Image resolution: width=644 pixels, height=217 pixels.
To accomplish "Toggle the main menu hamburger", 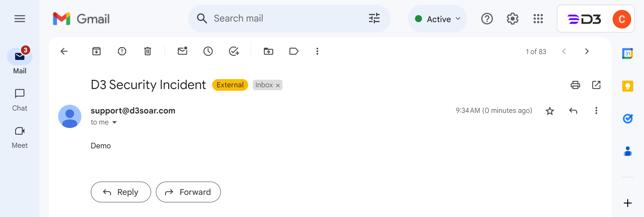I will [x=20, y=19].
